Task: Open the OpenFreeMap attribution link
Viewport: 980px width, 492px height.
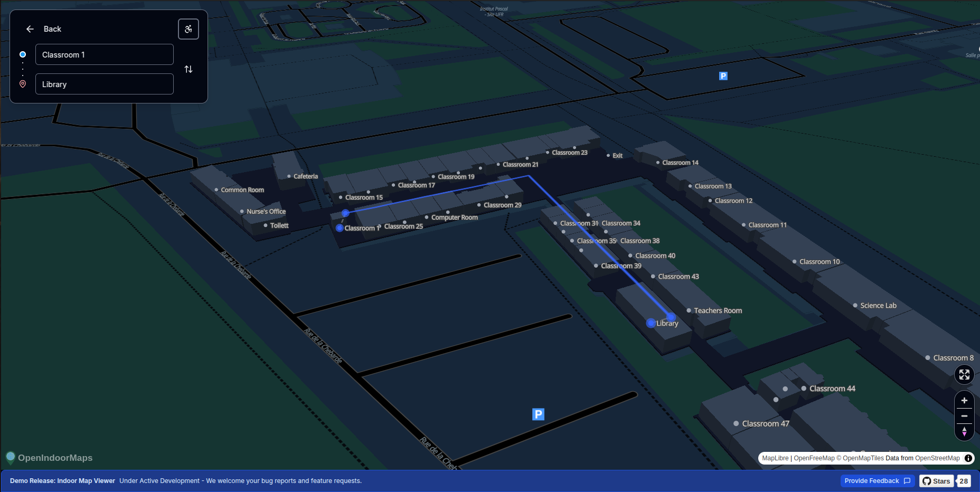Action: coord(814,458)
